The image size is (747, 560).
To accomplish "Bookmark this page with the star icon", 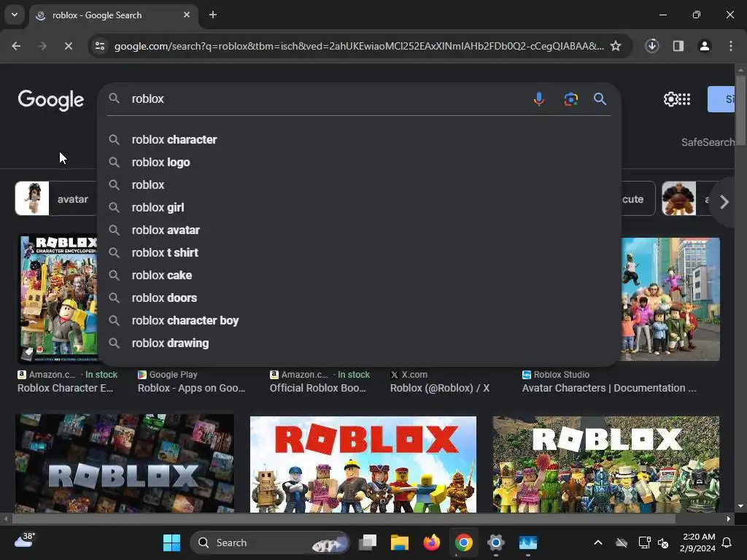I will pyautogui.click(x=616, y=46).
